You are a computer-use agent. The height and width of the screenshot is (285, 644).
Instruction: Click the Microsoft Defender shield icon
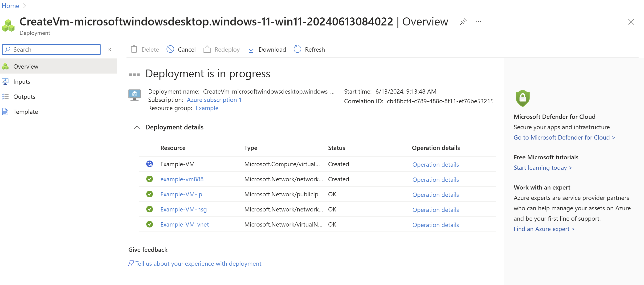pos(522,98)
